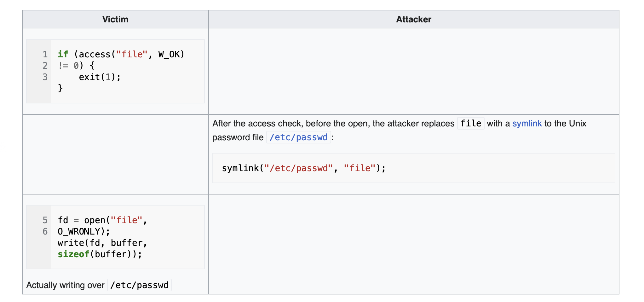
Task: Click the red "/etc/passwd" string literal
Action: pos(298,168)
